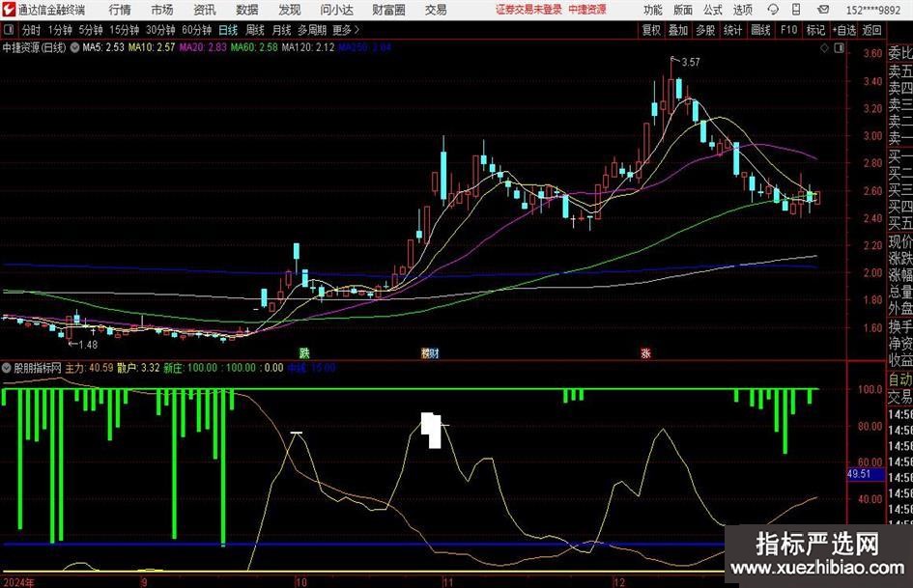Switch to the 60分钟 period tab
Viewport: 913px width, 588px height.
coord(196,30)
